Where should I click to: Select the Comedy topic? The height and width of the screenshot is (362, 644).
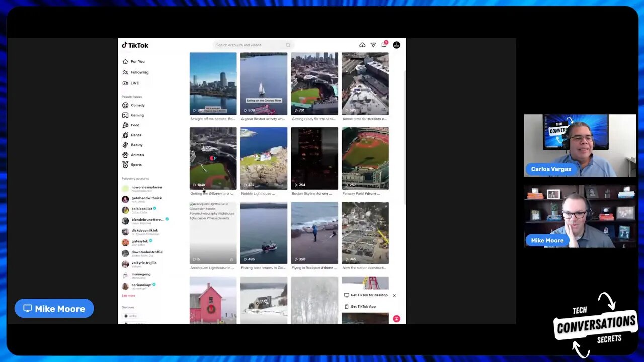coord(133,105)
